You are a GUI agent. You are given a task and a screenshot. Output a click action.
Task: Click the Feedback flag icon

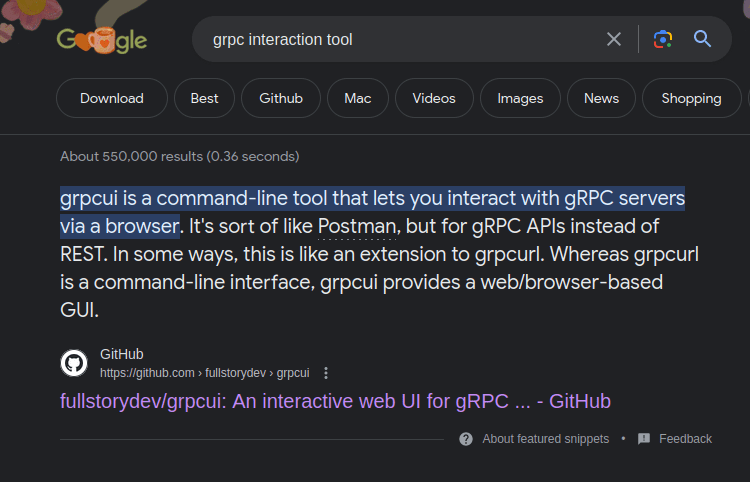644,438
